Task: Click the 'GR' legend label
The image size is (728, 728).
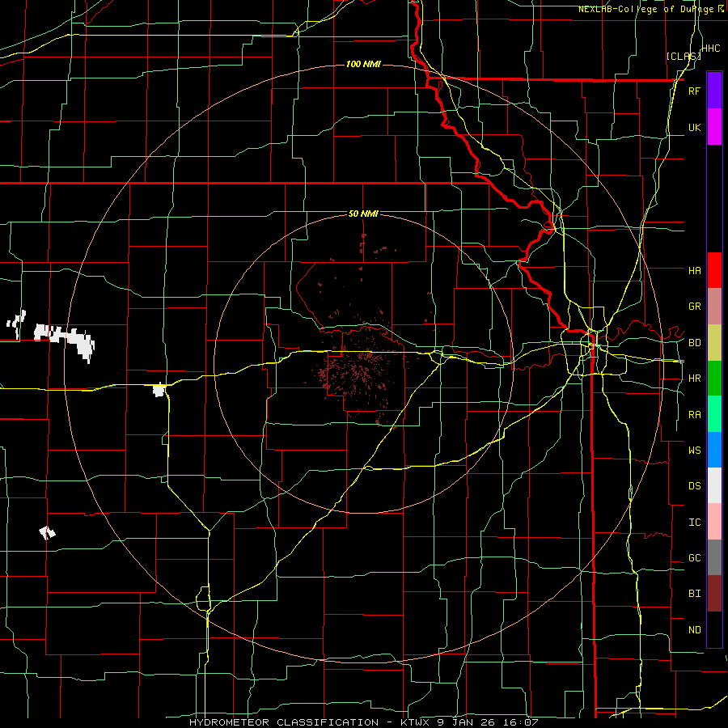Action: pos(694,307)
